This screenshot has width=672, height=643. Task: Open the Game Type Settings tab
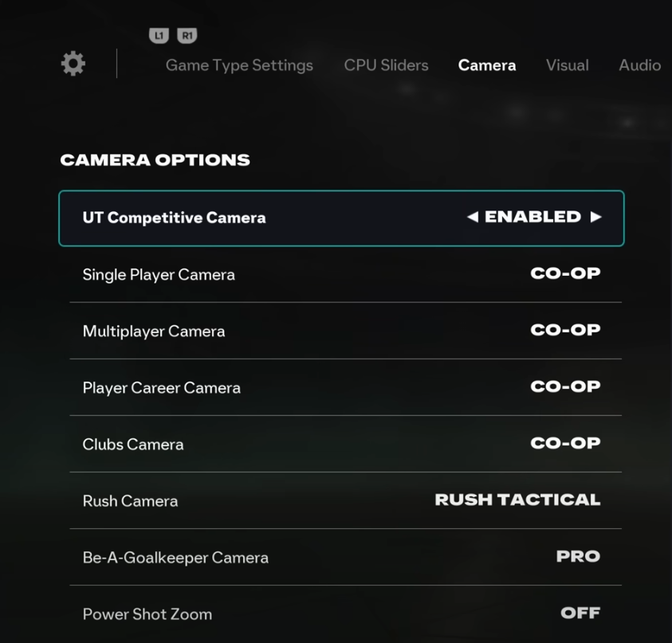(239, 65)
